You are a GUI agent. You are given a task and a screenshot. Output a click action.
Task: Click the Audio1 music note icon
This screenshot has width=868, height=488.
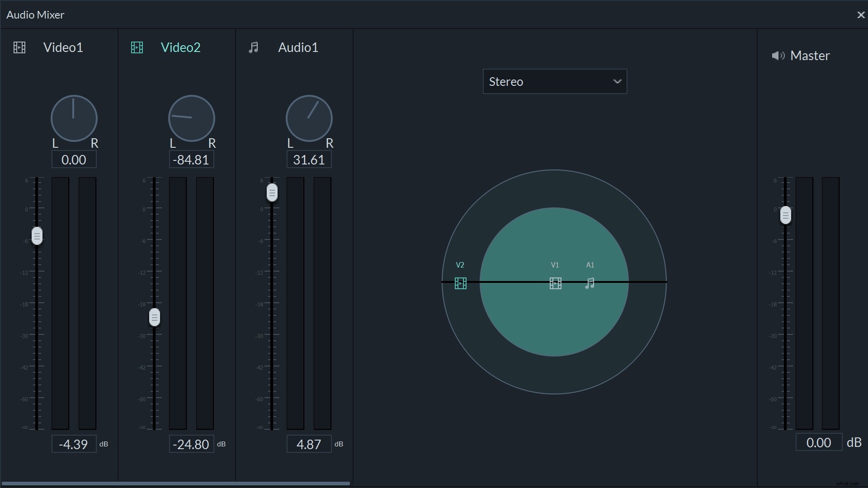pyautogui.click(x=254, y=47)
